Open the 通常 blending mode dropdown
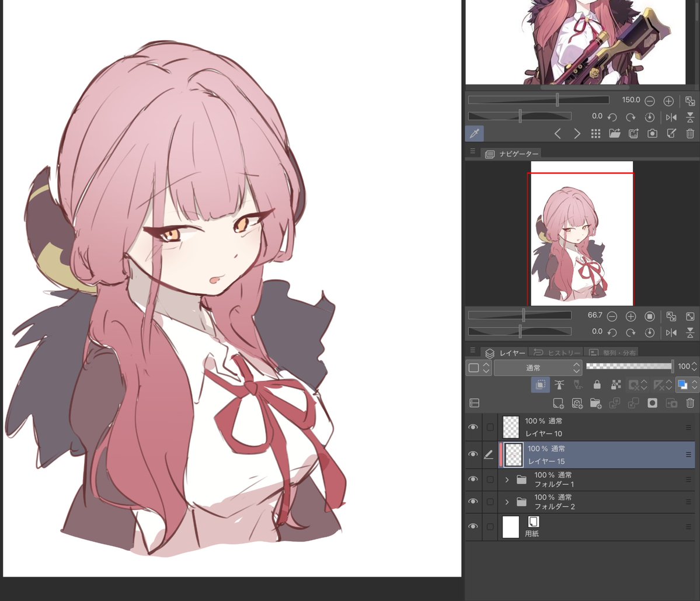Viewport: 700px width, 601px height. [538, 368]
